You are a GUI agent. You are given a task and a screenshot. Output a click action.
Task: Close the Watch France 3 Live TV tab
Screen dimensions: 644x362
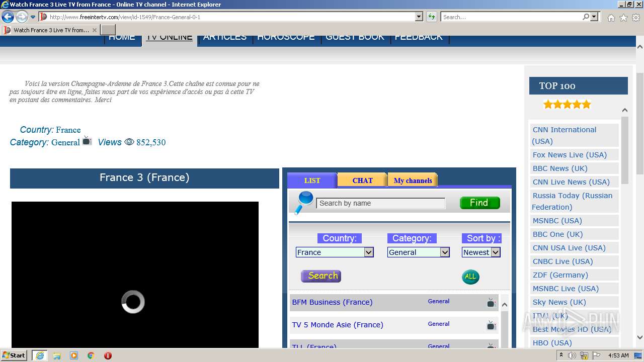95,30
